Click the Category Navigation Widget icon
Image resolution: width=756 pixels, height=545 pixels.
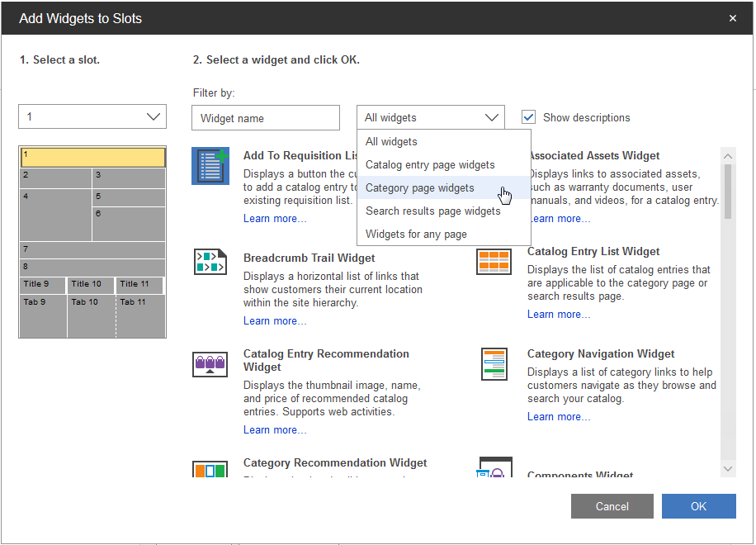(x=494, y=364)
